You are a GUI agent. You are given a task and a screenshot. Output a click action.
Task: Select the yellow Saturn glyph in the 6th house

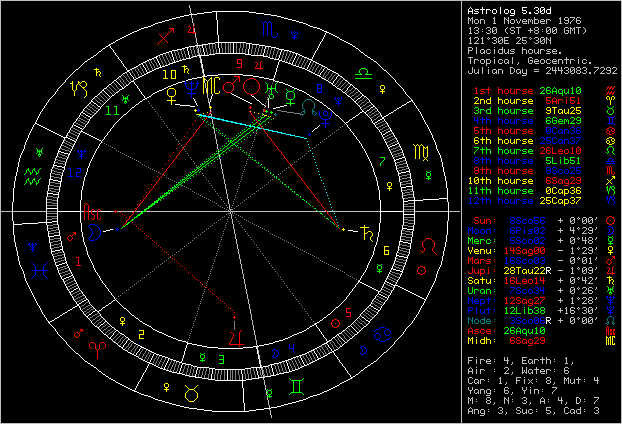pyautogui.click(x=368, y=233)
